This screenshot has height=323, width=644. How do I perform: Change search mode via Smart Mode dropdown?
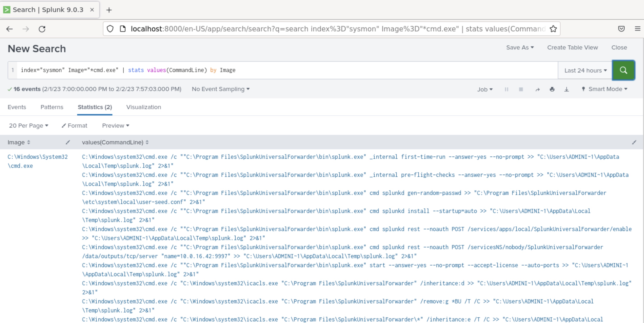pos(605,89)
